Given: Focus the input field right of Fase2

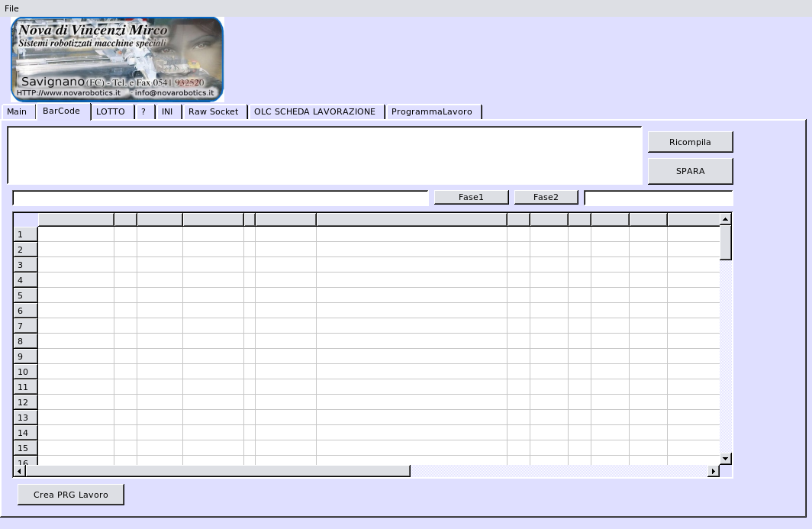Looking at the screenshot, I should tap(658, 198).
